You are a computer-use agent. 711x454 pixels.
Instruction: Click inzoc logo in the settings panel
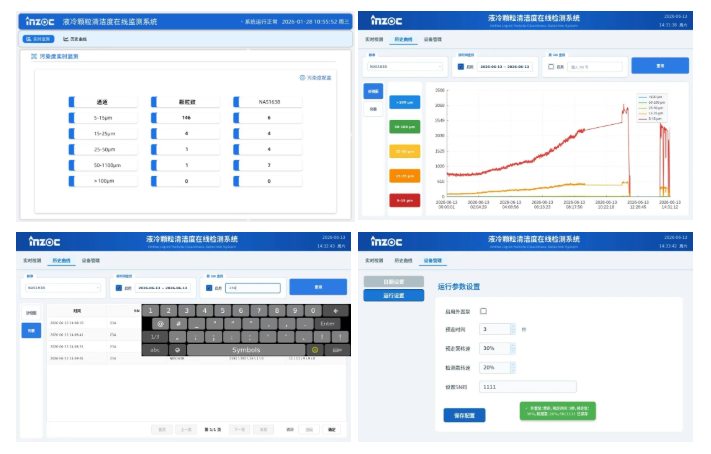pos(386,241)
